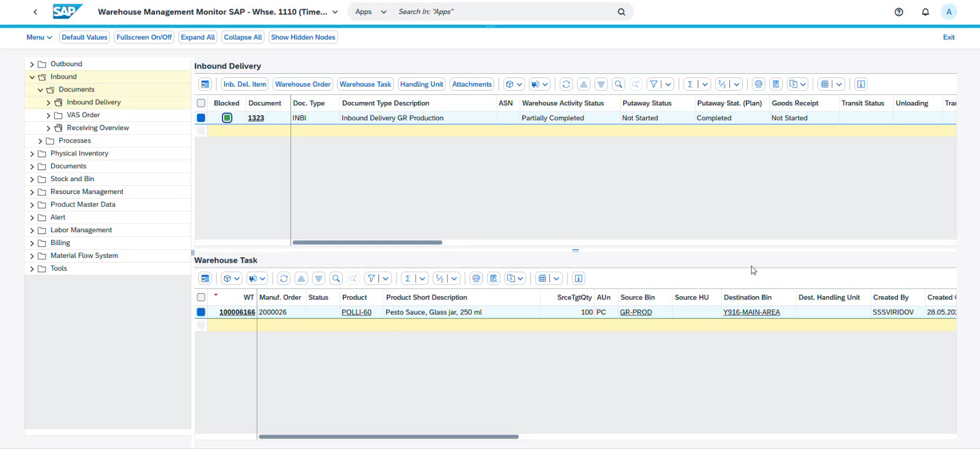The height and width of the screenshot is (459, 980).
Task: Click the print icon in Inbound Delivery toolbar
Action: 759,84
